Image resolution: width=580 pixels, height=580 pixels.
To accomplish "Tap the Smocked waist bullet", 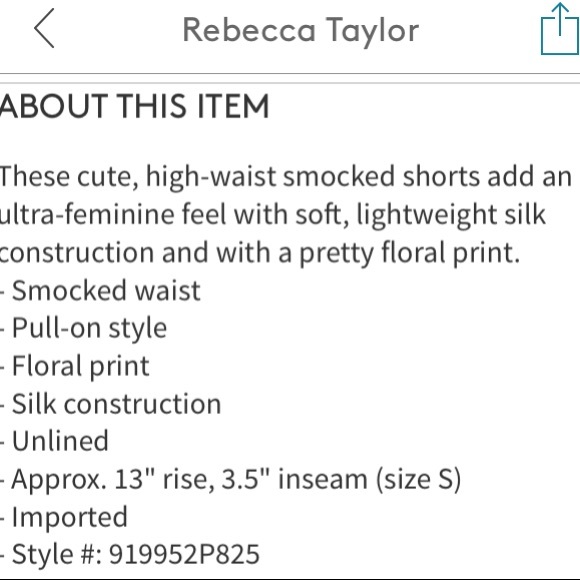I will (101, 291).
